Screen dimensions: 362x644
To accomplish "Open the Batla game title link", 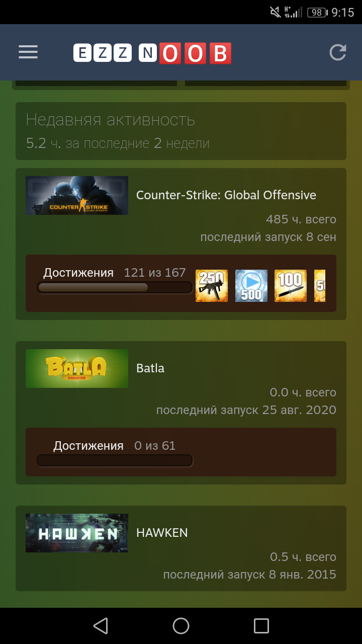I will coord(150,368).
